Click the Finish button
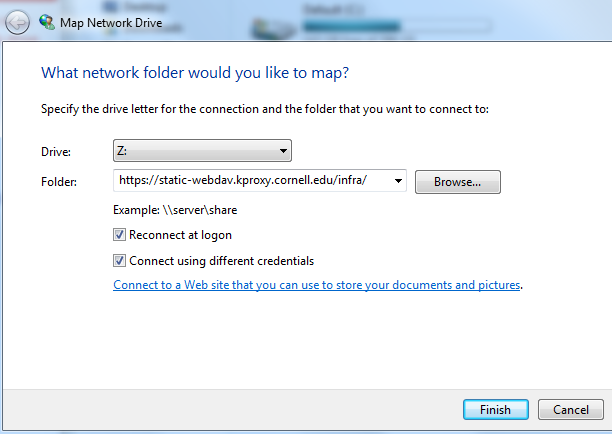This screenshot has height=434, width=612. (x=496, y=409)
